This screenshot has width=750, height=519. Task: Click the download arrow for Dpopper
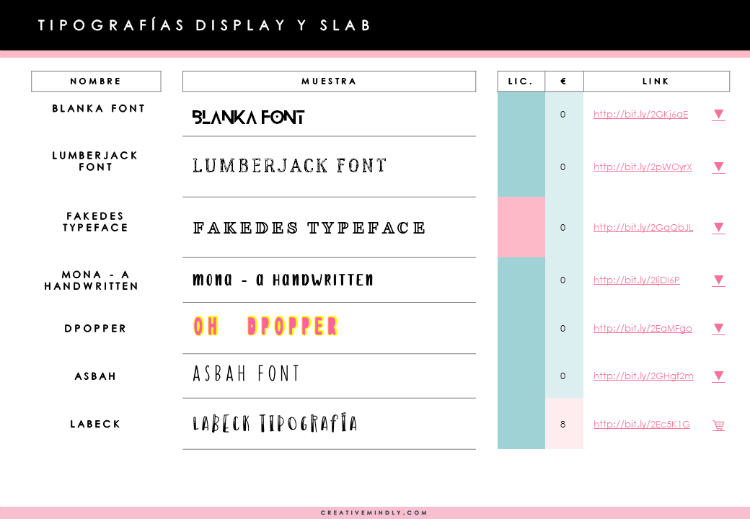[x=718, y=329]
